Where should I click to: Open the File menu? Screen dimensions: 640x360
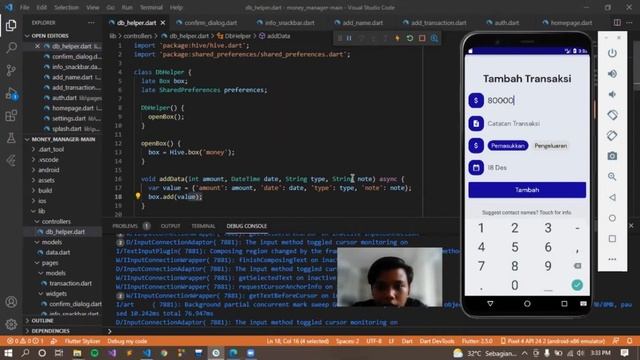pyautogui.click(x=24, y=7)
